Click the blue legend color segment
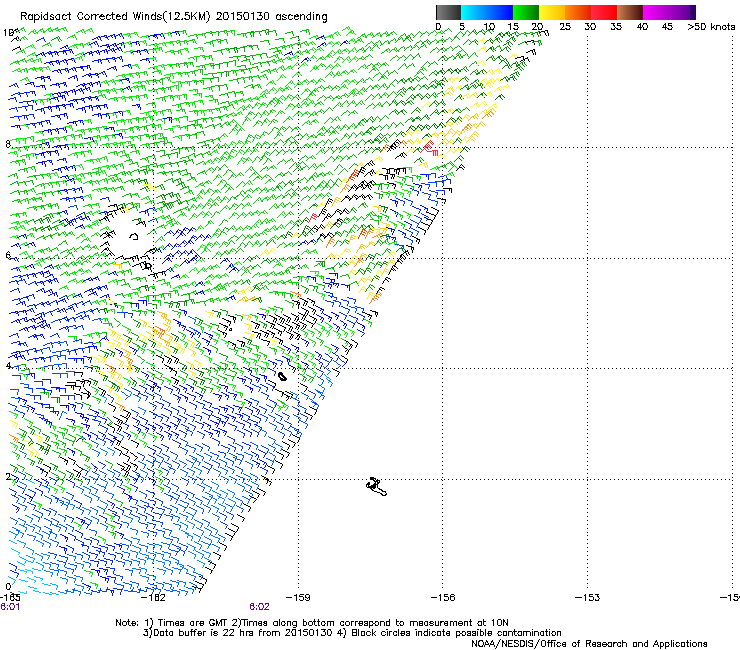Image resolution: width=740 pixels, height=650 pixels. (x=500, y=12)
